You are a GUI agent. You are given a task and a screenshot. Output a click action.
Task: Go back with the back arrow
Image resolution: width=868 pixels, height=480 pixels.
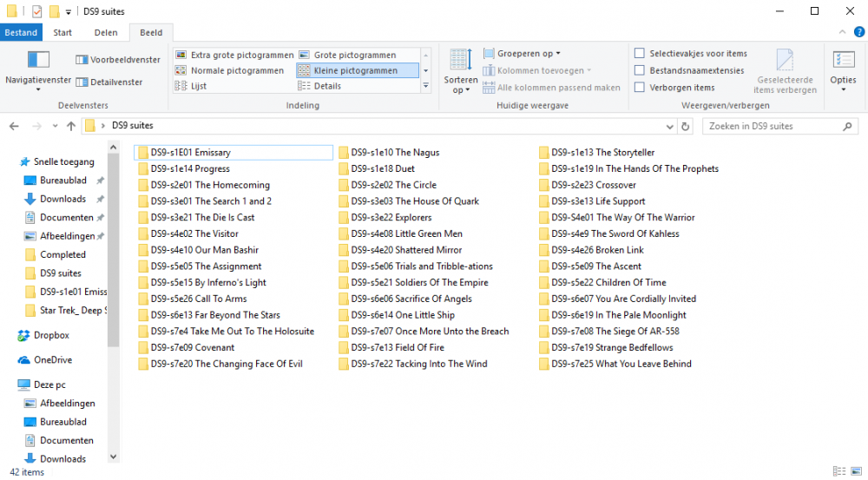tap(15, 126)
